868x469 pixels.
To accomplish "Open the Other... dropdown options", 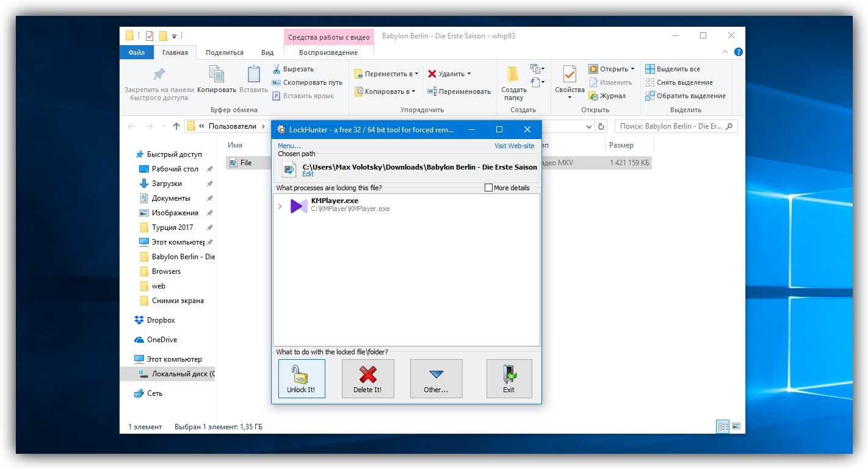I will point(436,378).
